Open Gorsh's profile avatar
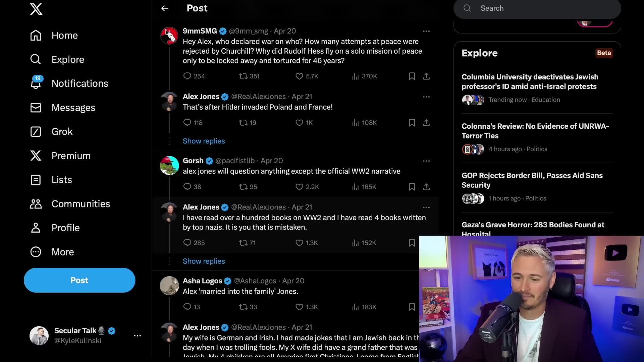Image resolution: width=644 pixels, height=362 pixels. click(x=169, y=166)
